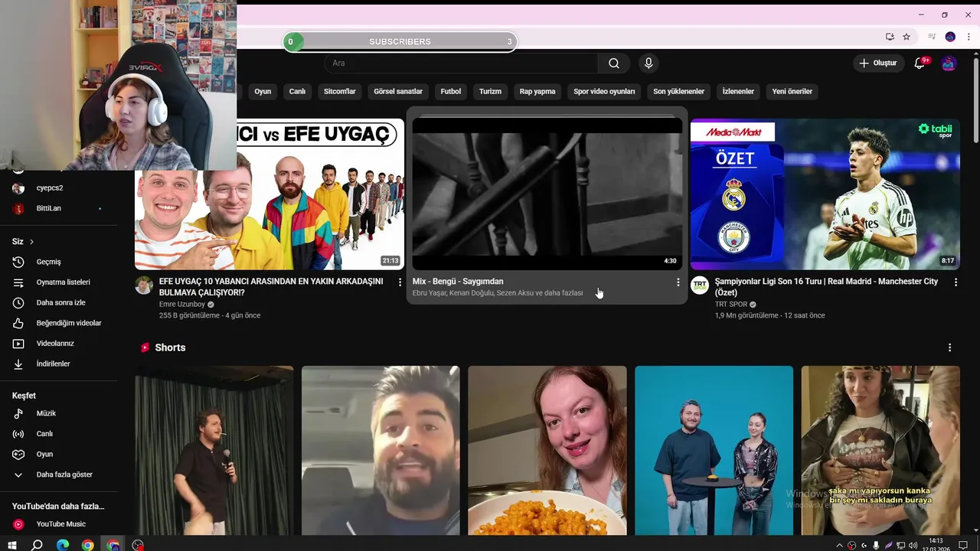Viewport: 980px width, 551px height.
Task: Click the page vertical scrollbar
Action: click(x=975, y=99)
